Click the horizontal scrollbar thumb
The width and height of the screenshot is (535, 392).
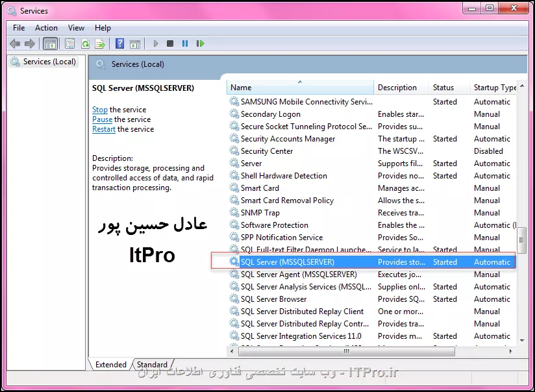pos(347,351)
